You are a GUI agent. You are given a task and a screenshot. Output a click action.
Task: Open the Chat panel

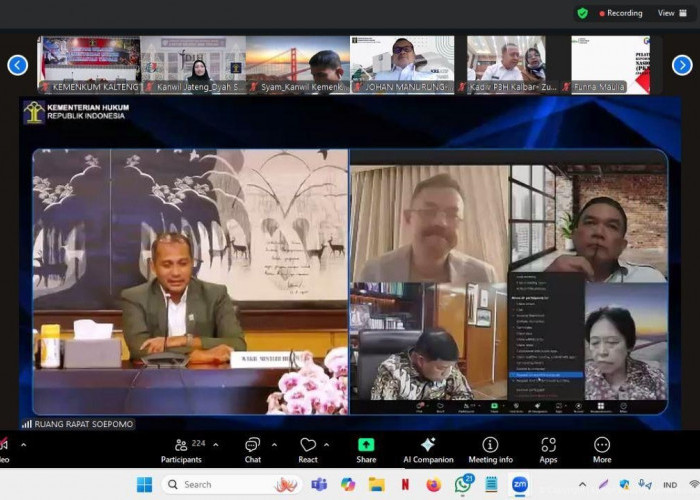point(252,450)
